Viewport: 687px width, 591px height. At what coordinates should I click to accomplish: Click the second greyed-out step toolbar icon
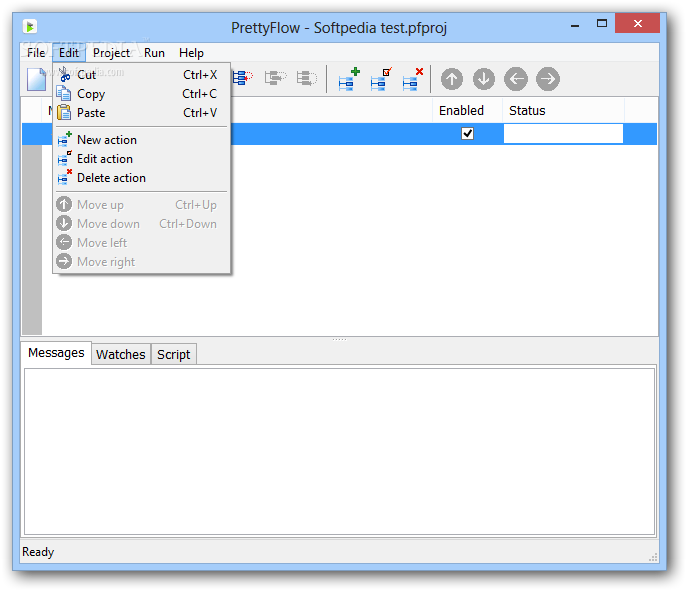click(x=307, y=78)
